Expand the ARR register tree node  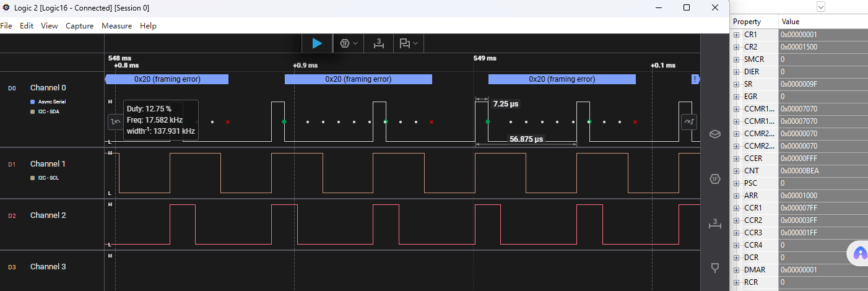pos(736,196)
